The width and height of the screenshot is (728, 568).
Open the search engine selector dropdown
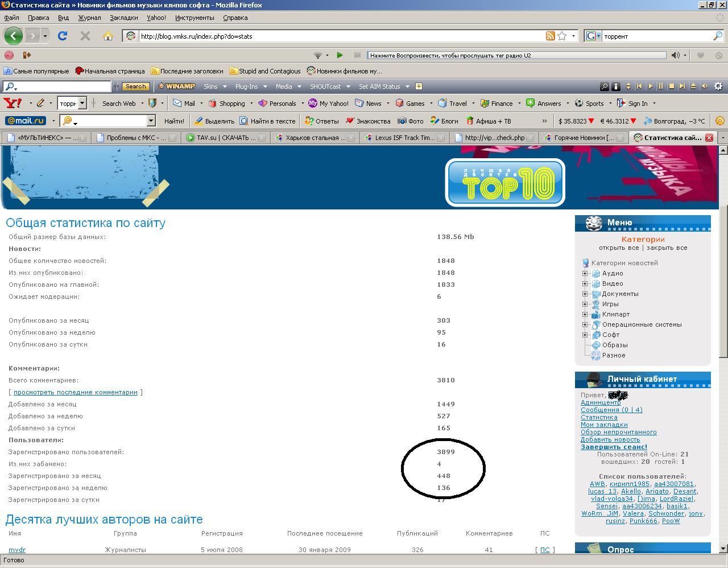[593, 36]
